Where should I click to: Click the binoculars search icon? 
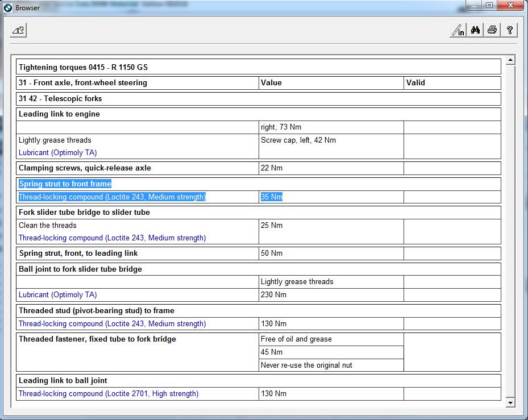coord(476,31)
